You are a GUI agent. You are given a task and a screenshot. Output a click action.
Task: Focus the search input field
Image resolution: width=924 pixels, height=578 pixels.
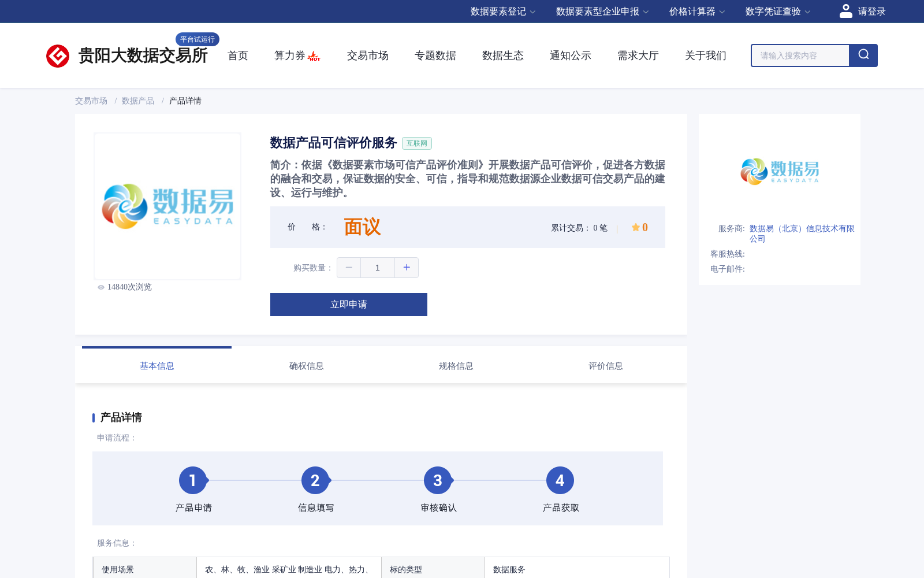tap(800, 55)
